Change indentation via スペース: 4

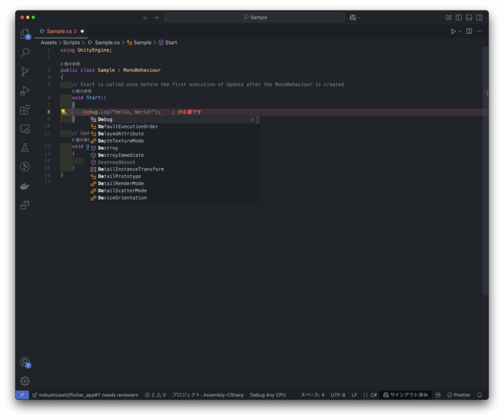313,395
